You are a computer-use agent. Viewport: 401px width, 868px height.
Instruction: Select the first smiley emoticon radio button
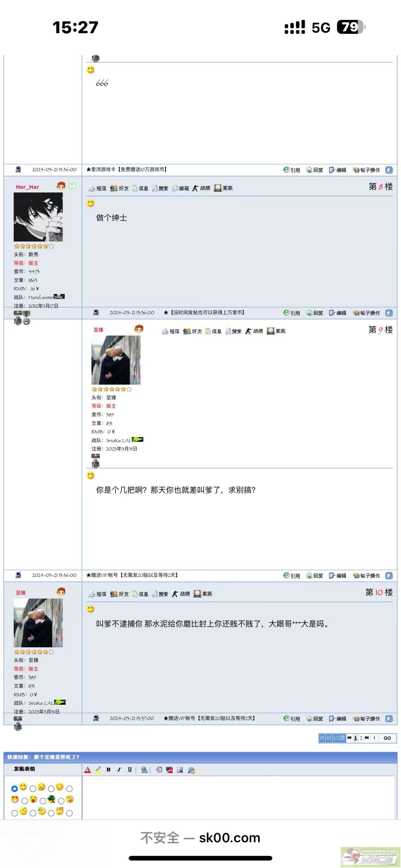[x=14, y=789]
